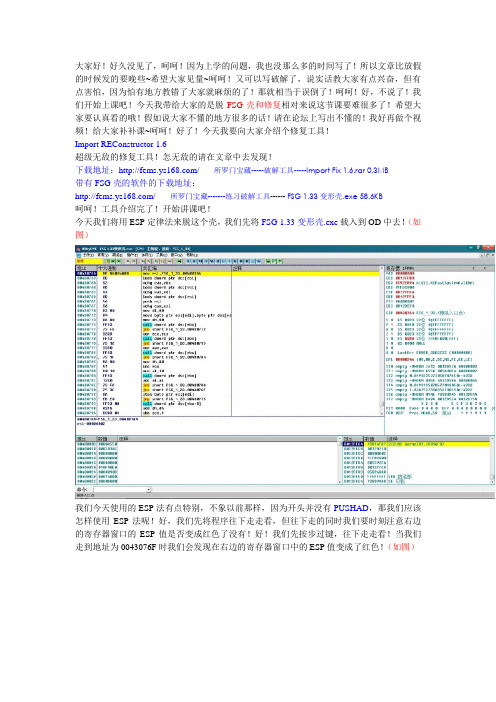This screenshot has height=702, width=496.
Task: Click the Open file icon in OllyDbg toolbar
Action: pyautogui.click(x=107, y=261)
